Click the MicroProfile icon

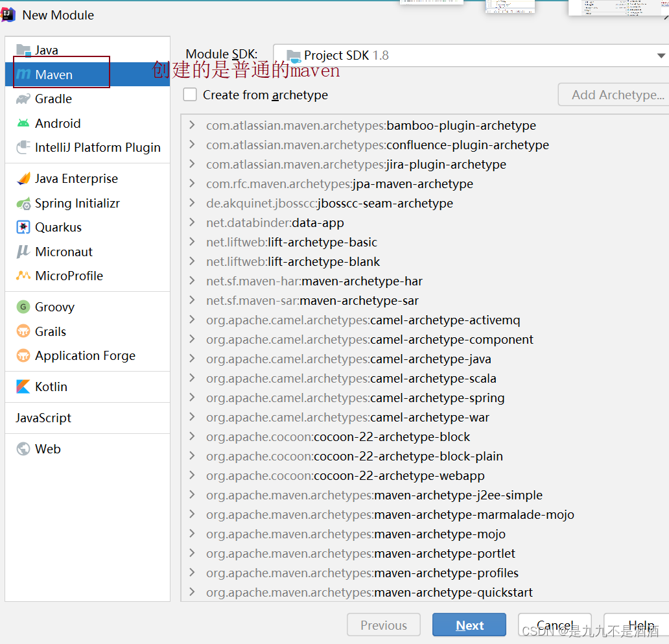tap(23, 276)
